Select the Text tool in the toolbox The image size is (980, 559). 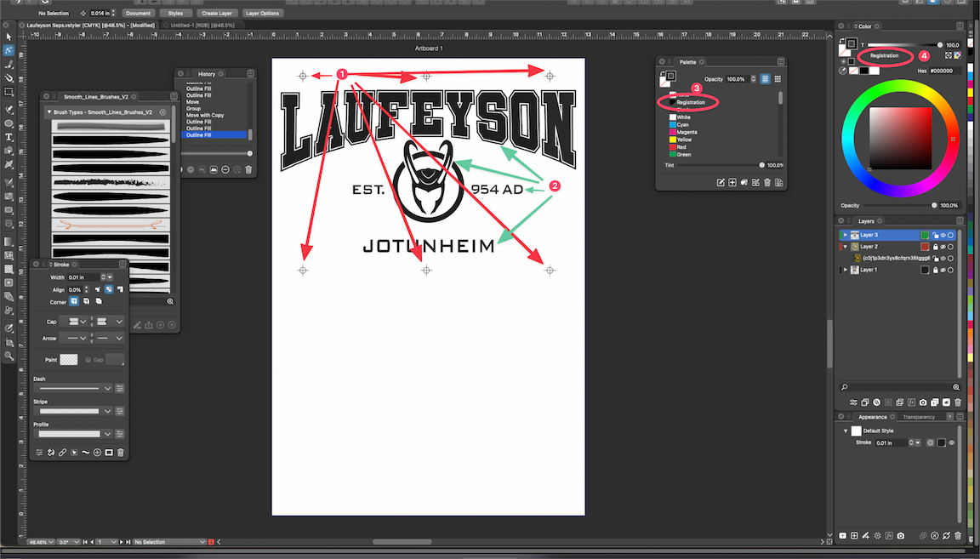click(x=9, y=136)
